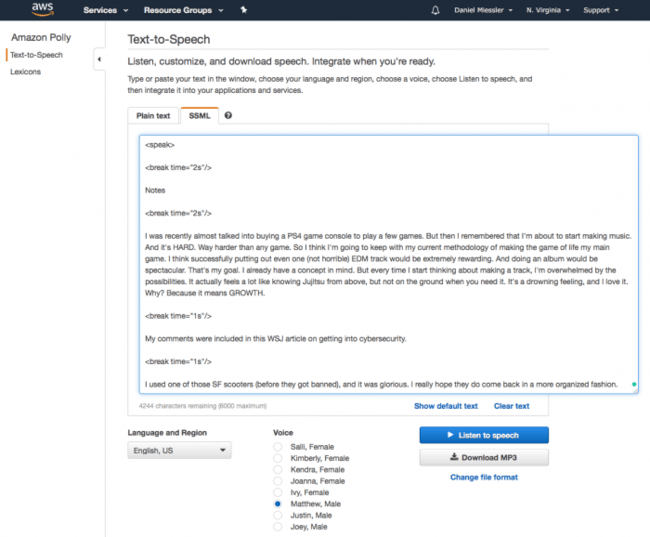Select the Joanna, Female voice
This screenshot has width=650, height=537.
pos(277,481)
